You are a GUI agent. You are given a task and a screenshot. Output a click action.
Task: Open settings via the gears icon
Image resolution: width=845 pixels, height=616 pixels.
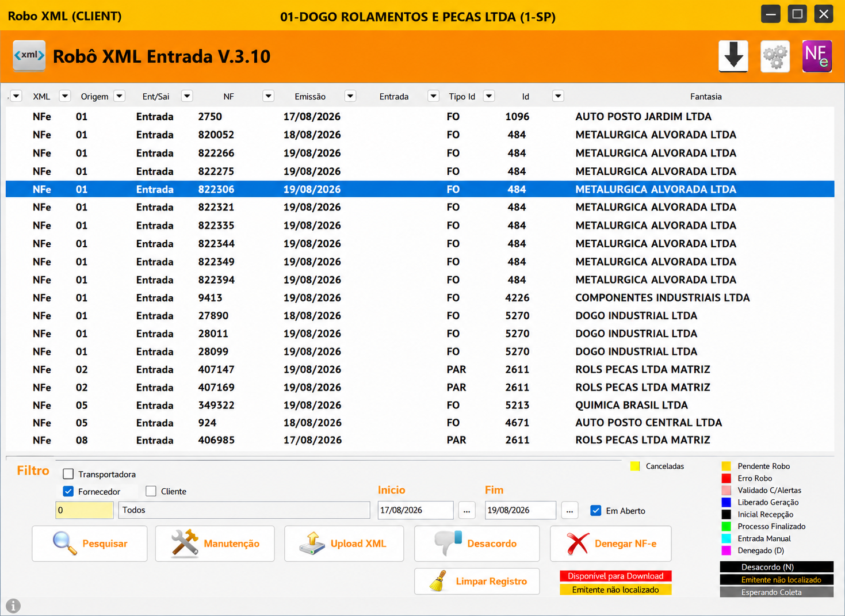pyautogui.click(x=775, y=56)
